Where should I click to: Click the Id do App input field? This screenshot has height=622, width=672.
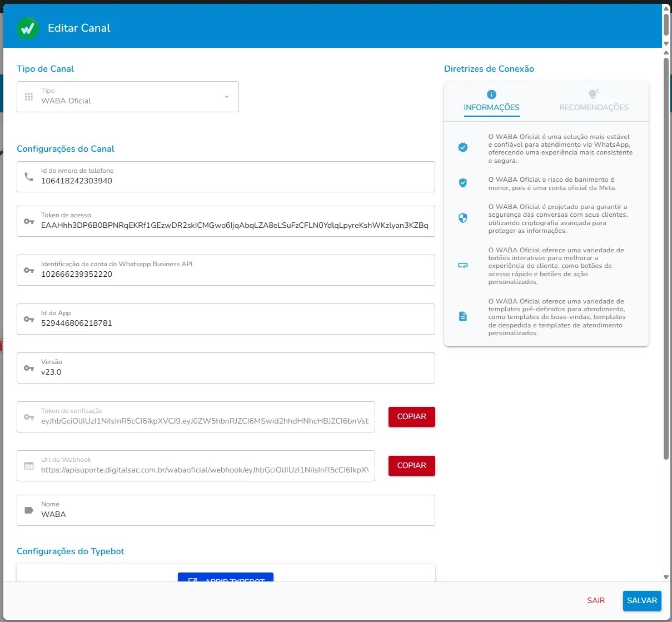(226, 319)
